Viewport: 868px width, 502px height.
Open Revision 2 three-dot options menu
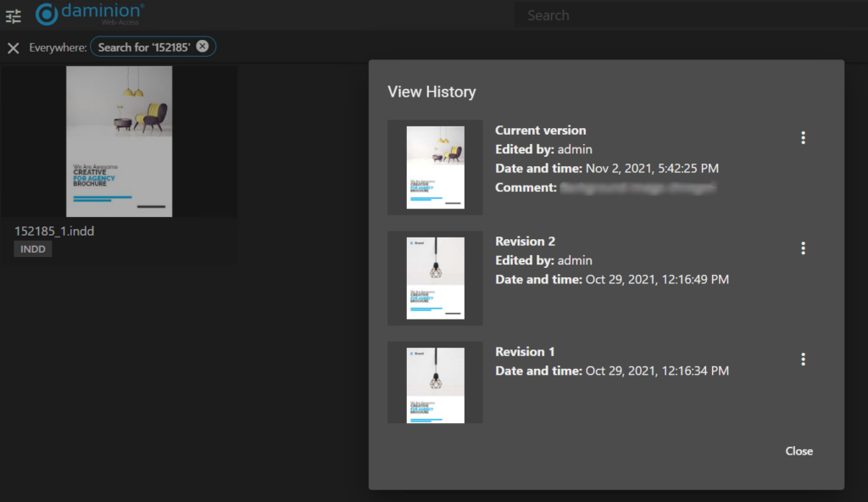coord(803,248)
